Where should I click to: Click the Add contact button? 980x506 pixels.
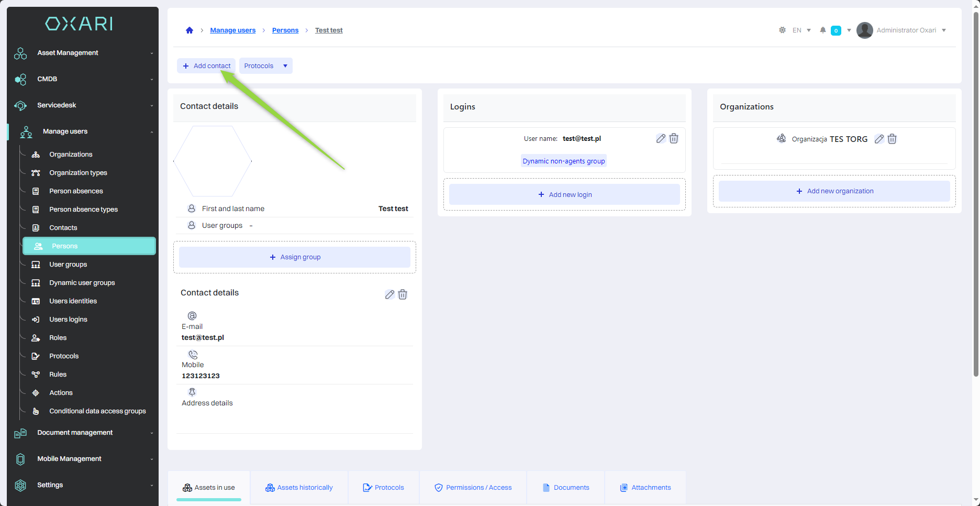click(x=206, y=66)
